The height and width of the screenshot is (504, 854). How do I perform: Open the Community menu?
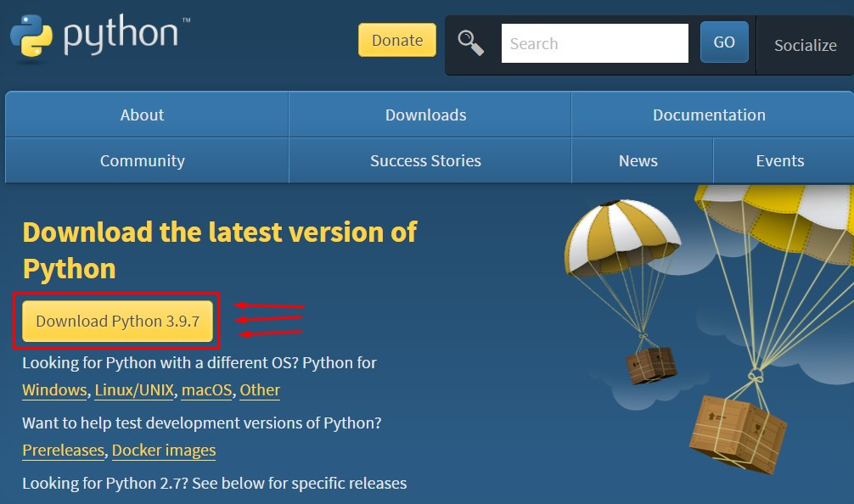pyautogui.click(x=147, y=160)
